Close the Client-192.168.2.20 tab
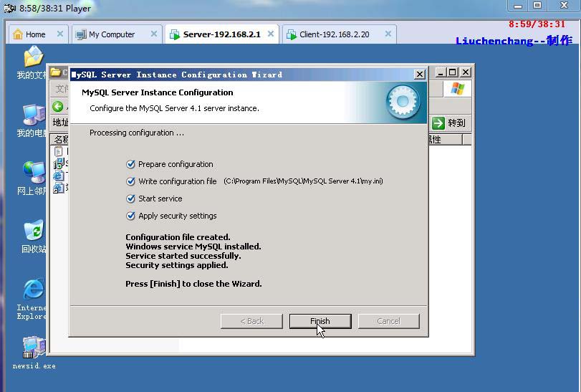The height and width of the screenshot is (392, 581). [388, 34]
